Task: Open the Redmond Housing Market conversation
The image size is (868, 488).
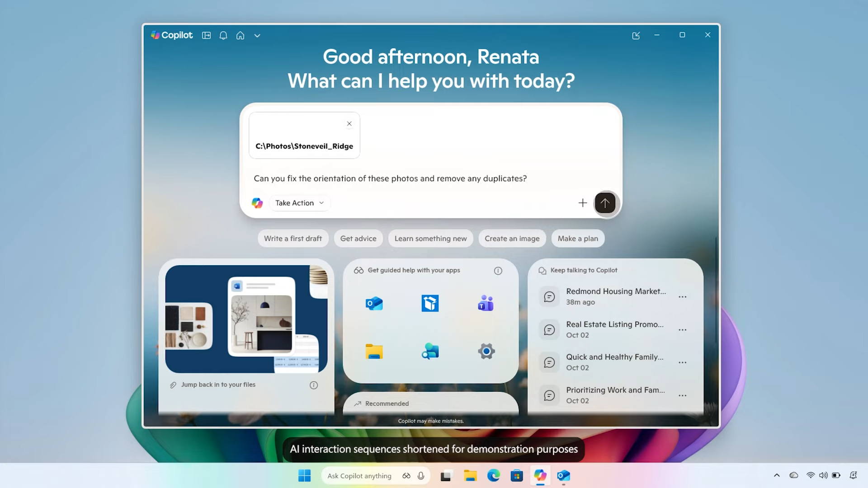Action: coord(615,296)
